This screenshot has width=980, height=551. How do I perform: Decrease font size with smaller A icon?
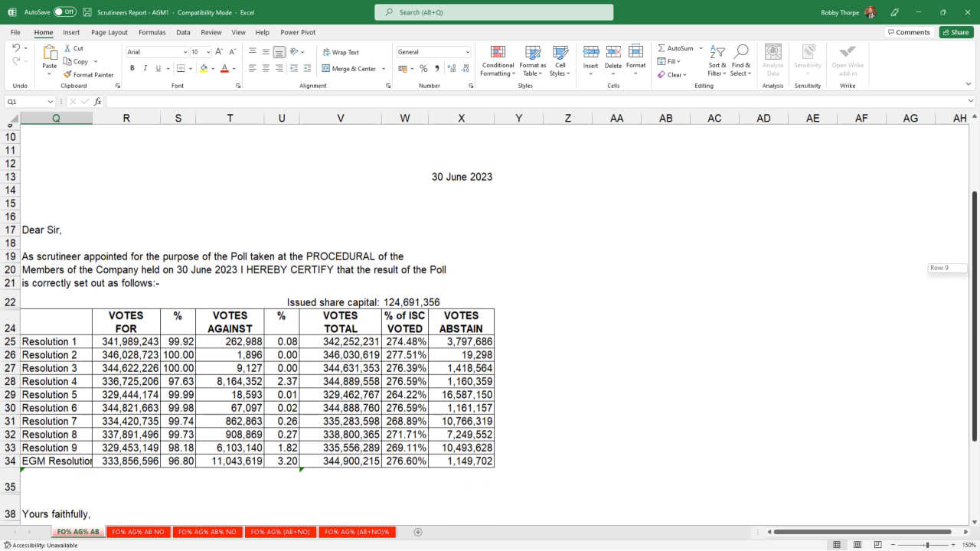232,52
